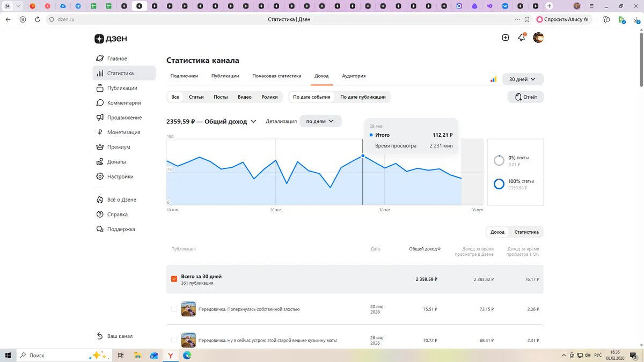Filter by Статьи
This screenshot has width=644, height=362.
[196, 97]
